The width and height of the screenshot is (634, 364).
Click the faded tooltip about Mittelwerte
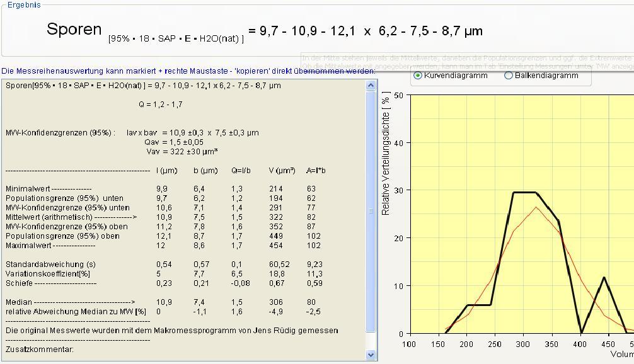click(466, 61)
